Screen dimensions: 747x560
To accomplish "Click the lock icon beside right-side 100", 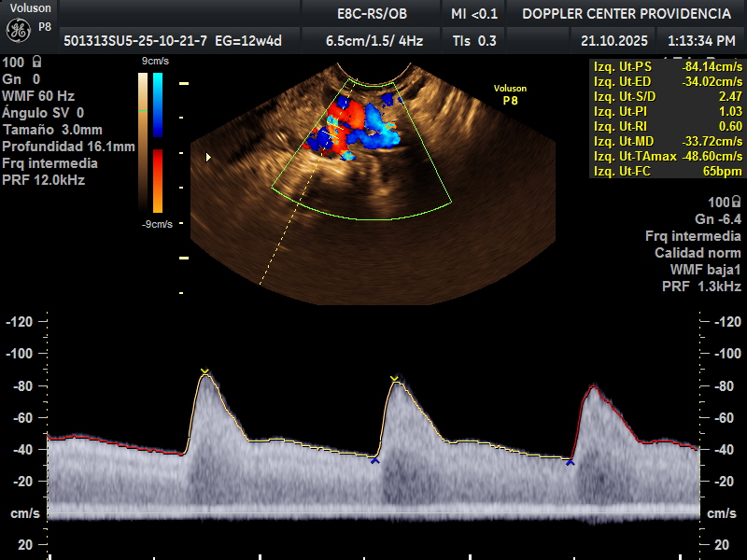I will pyautogui.click(x=736, y=203).
